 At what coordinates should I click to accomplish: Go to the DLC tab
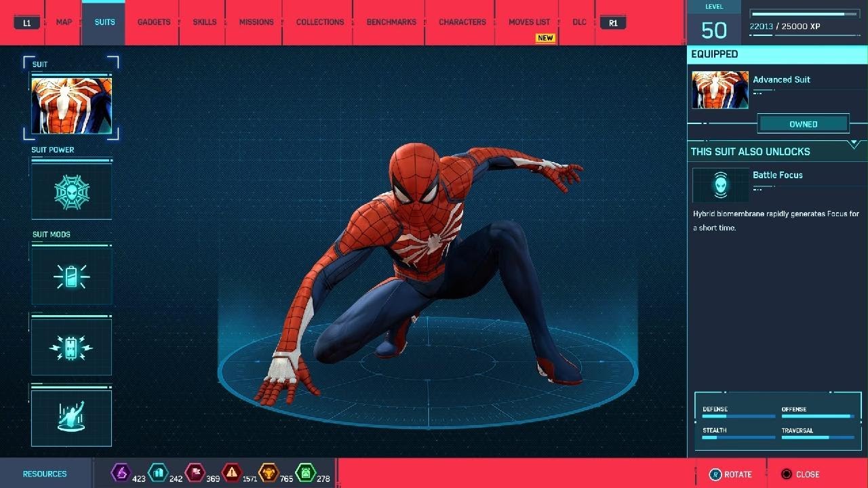coord(579,22)
